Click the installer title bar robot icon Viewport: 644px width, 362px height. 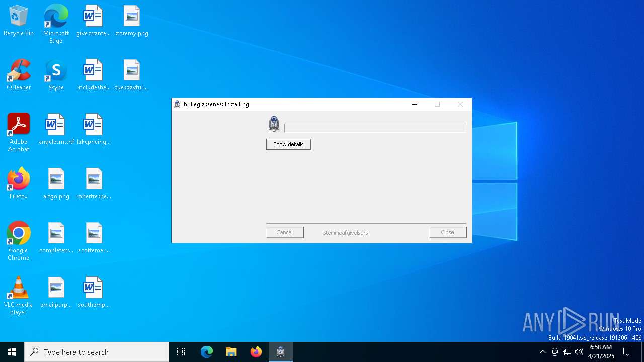[177, 104]
